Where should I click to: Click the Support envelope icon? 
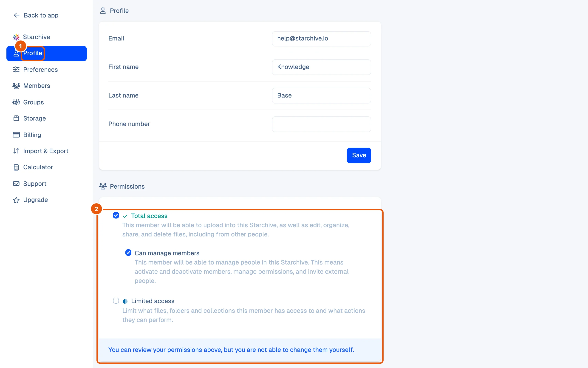pos(16,184)
